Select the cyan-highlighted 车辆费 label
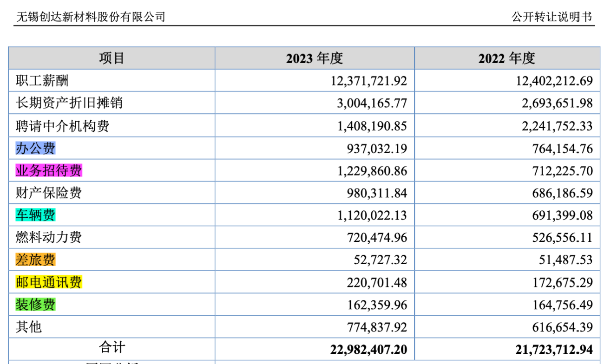Image resolution: width=604 pixels, height=364 pixels. click(x=35, y=215)
